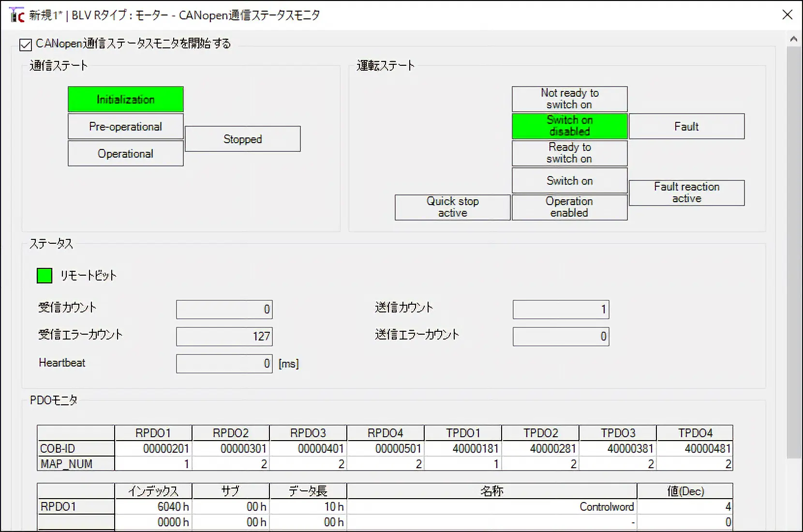Click the Initialization state box
The image size is (803, 532).
tap(125, 100)
